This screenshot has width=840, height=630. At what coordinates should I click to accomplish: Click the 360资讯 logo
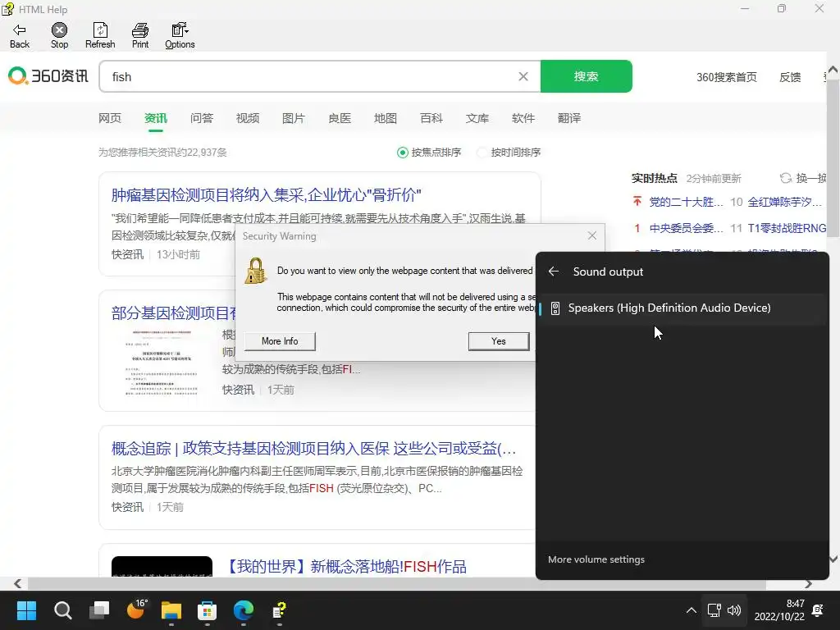48,76
